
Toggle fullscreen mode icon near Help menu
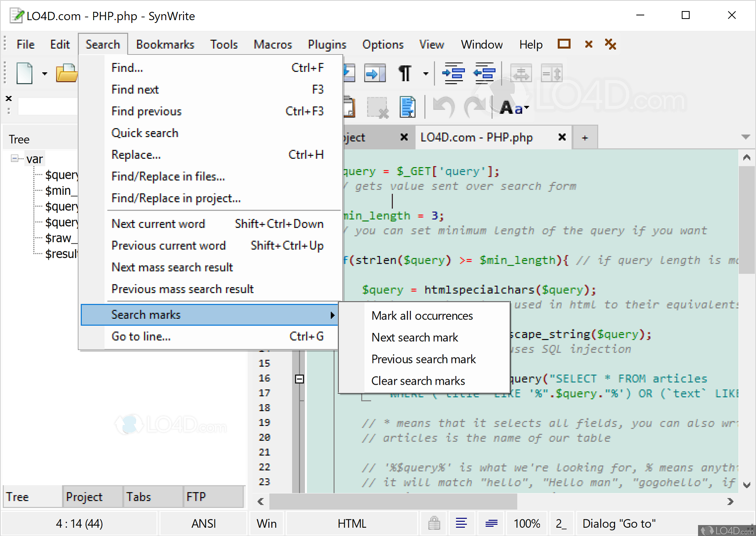(564, 44)
